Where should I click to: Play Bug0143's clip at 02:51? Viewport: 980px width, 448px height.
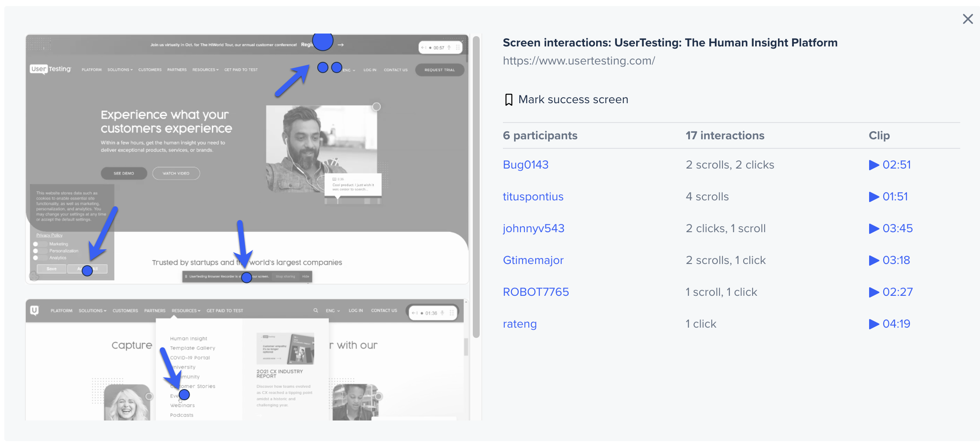point(890,165)
